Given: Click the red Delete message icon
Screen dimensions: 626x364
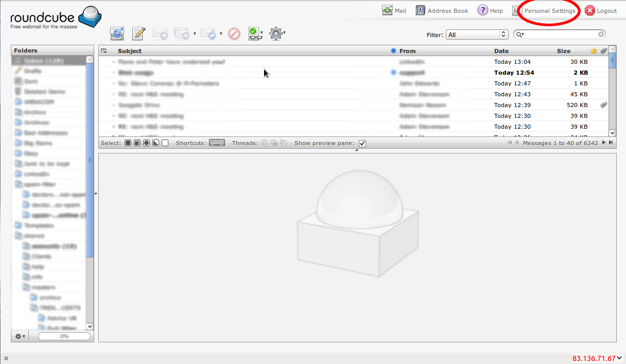Looking at the screenshot, I should point(234,34).
